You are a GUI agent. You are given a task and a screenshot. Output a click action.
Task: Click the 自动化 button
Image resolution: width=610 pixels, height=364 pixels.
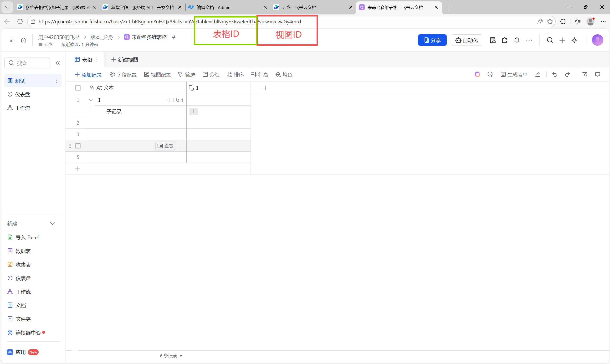[x=466, y=40]
